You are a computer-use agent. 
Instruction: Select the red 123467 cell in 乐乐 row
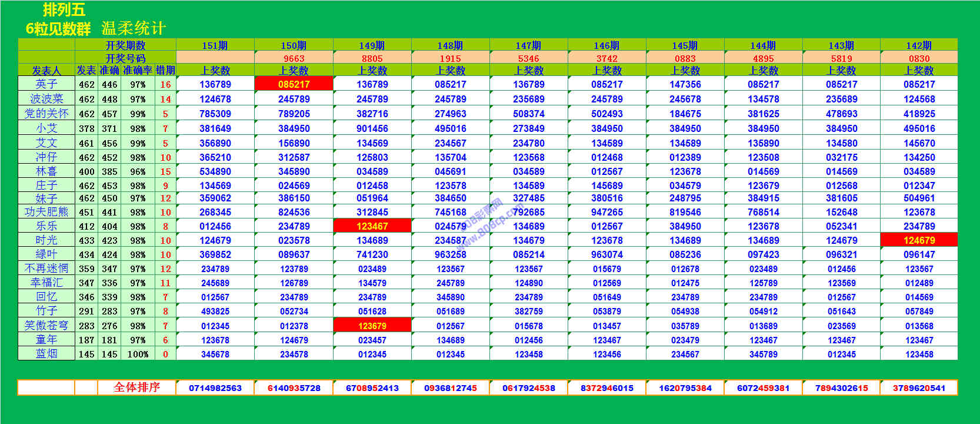pyautogui.click(x=372, y=226)
